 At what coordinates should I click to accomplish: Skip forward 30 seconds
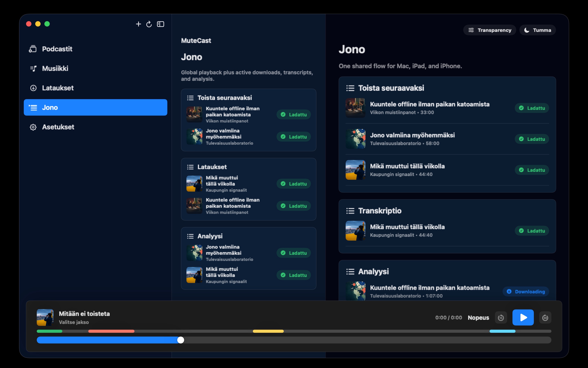[545, 318]
